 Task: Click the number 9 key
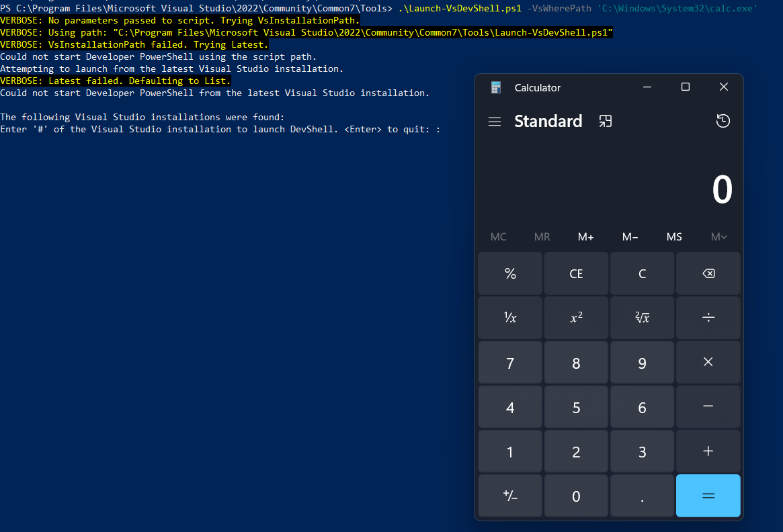(x=642, y=363)
